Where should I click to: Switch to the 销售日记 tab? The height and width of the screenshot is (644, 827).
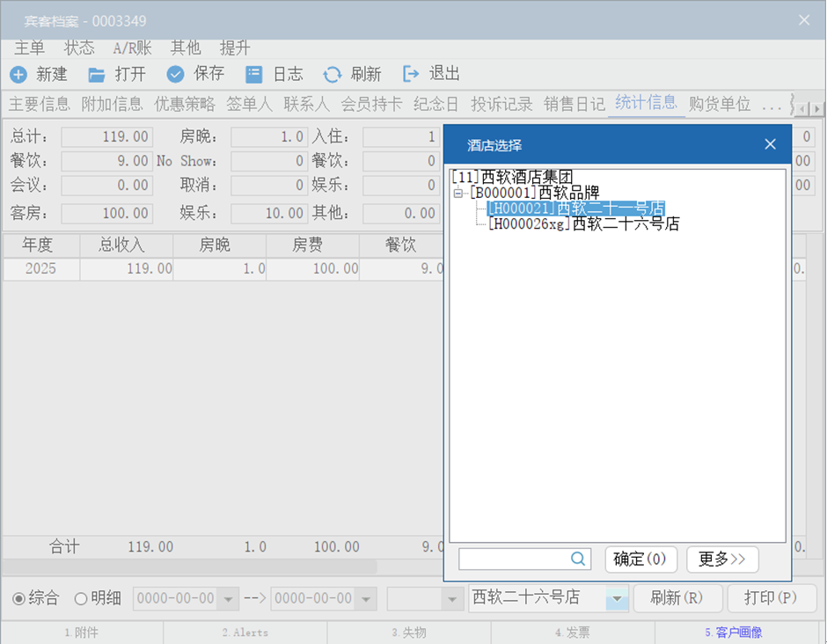tap(574, 104)
